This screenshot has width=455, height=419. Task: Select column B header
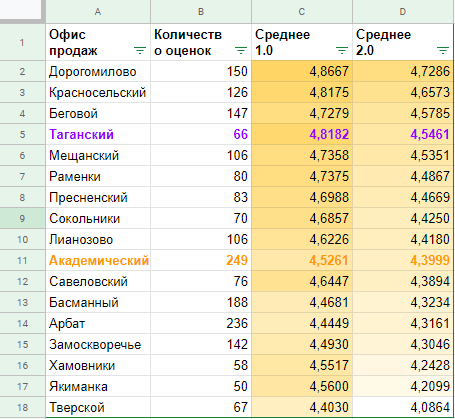pos(201,12)
